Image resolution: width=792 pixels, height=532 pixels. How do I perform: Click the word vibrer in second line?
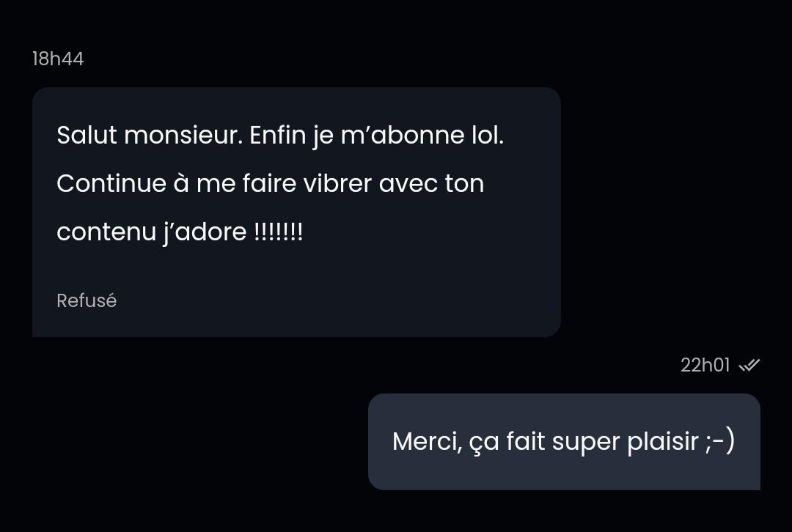tap(337, 183)
